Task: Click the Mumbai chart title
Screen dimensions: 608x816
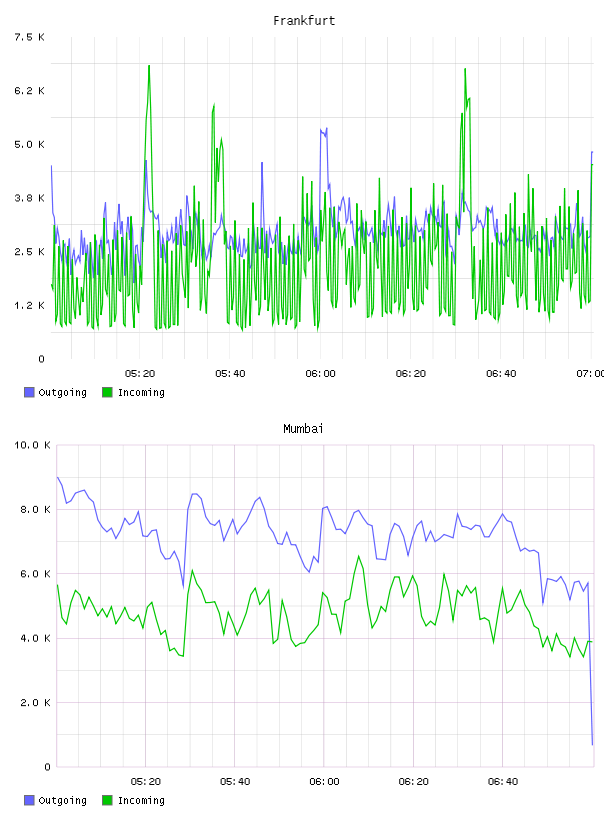Action: 303,429
